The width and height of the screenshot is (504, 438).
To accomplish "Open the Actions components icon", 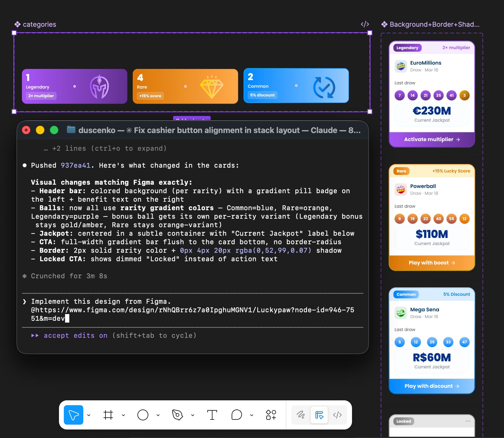I will pyautogui.click(x=271, y=415).
